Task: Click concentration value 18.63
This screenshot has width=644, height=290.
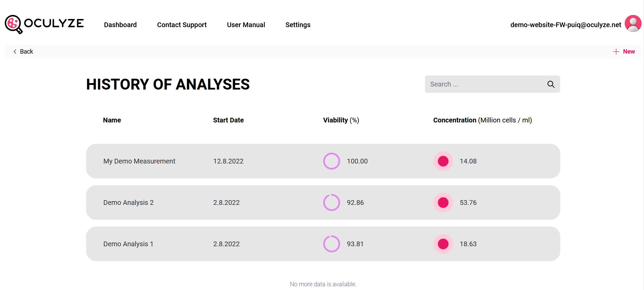Action: pos(468,244)
